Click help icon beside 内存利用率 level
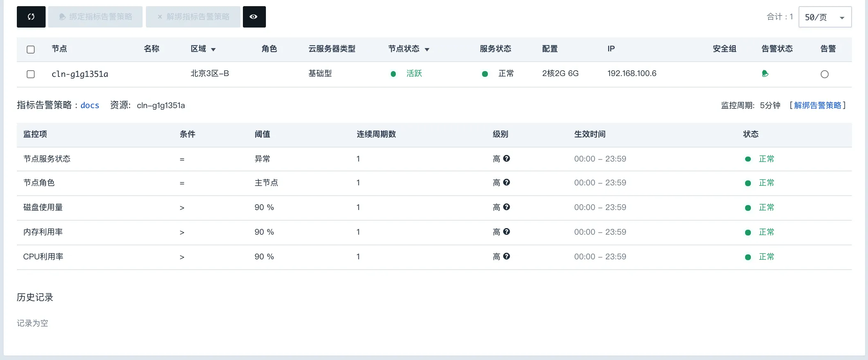 coord(506,232)
